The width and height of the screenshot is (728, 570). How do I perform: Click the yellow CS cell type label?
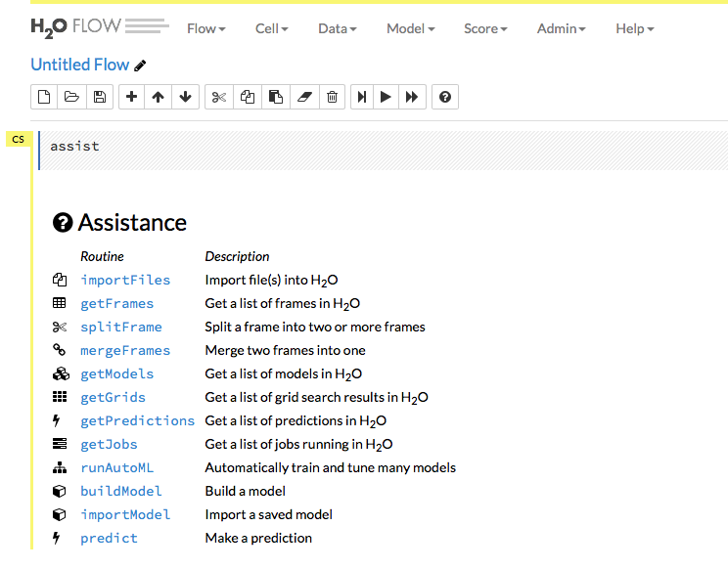(x=19, y=139)
